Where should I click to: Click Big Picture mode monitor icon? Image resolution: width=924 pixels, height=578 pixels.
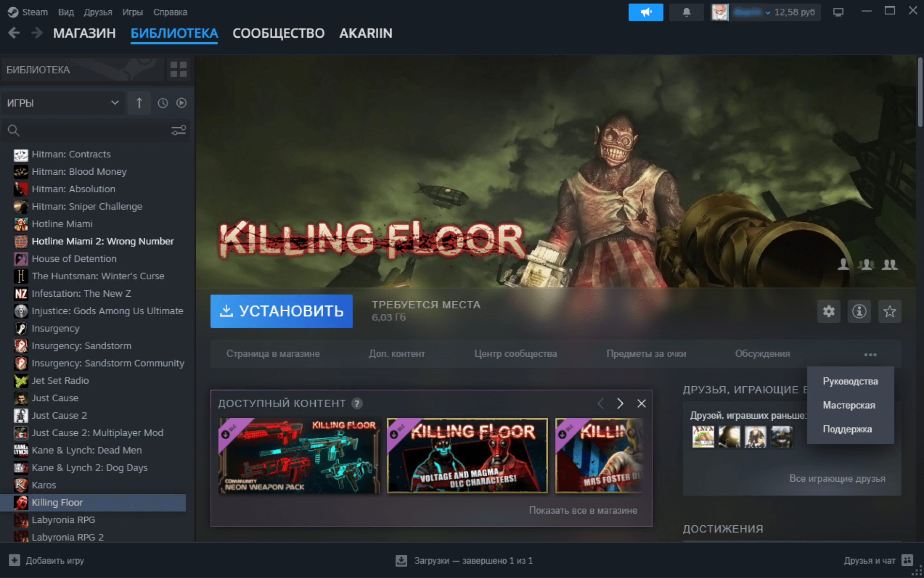(838, 12)
